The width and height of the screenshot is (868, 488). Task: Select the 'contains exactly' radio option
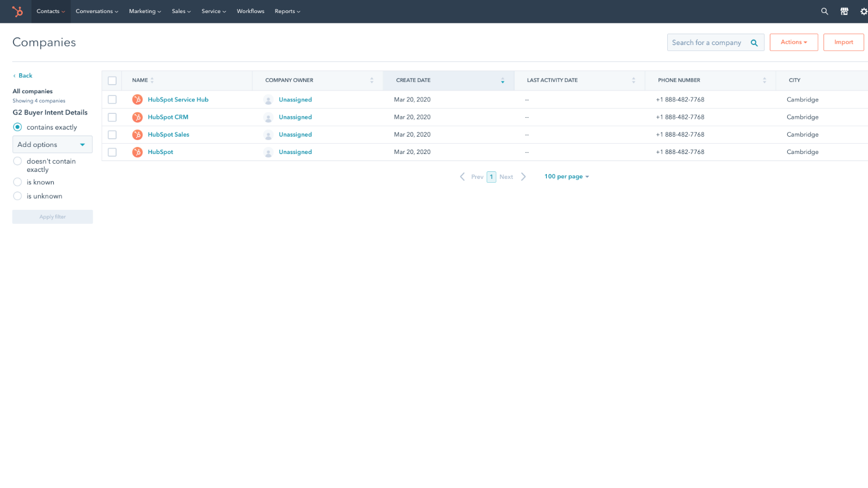click(x=17, y=127)
